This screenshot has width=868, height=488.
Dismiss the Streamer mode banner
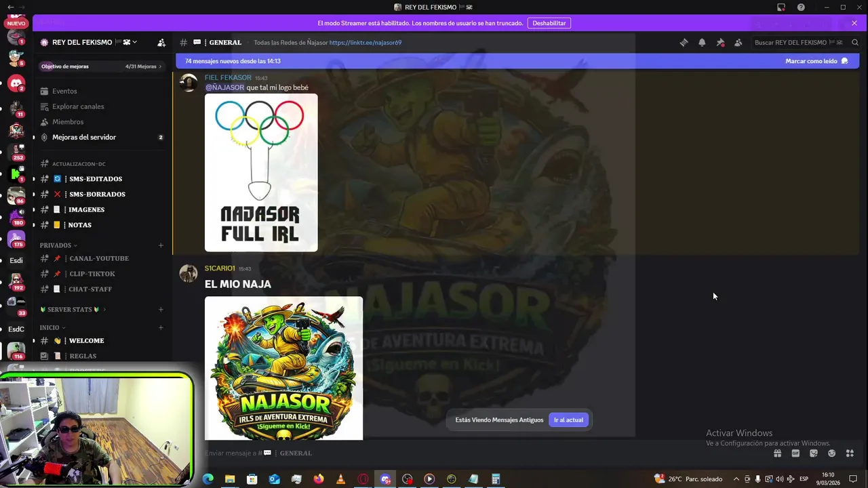(x=854, y=23)
